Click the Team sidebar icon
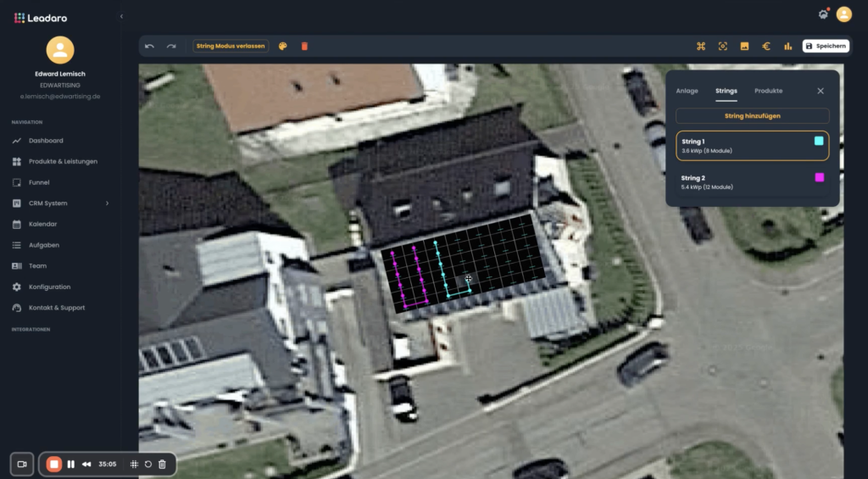The width and height of the screenshot is (868, 479). (17, 266)
